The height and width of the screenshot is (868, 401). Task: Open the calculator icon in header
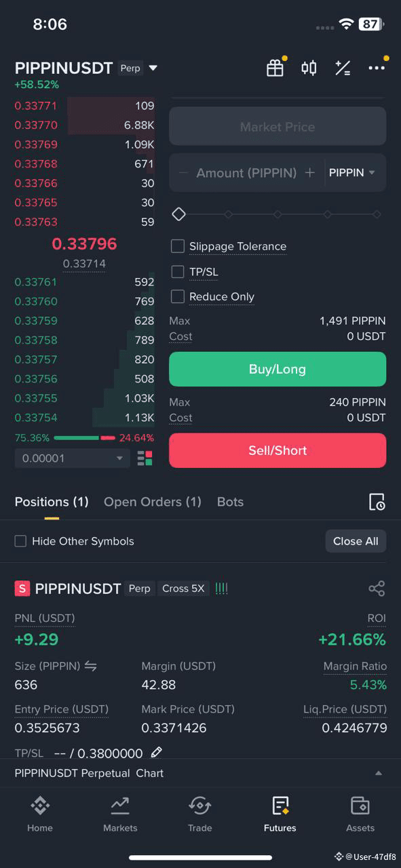click(x=343, y=68)
